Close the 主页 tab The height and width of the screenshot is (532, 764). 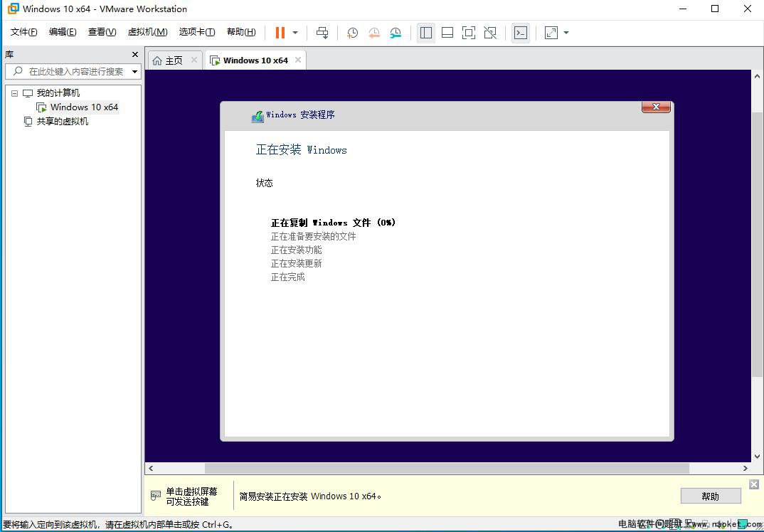click(x=194, y=60)
